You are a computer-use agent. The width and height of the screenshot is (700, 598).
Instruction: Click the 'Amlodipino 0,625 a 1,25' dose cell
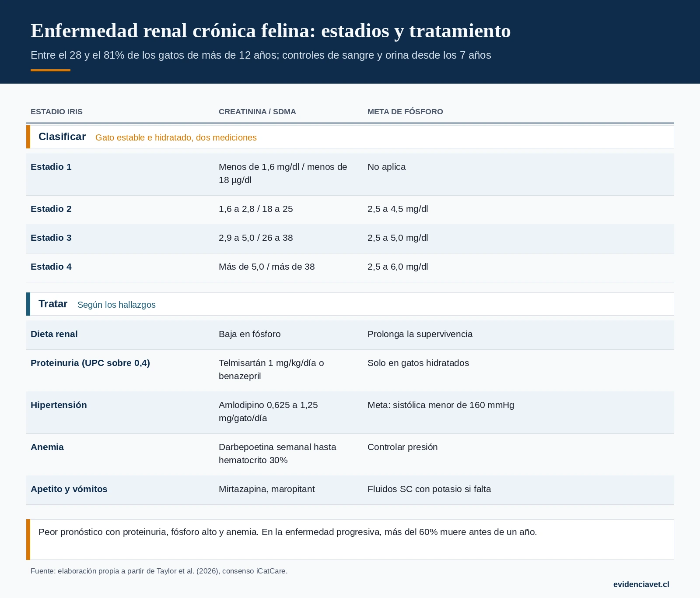tap(268, 412)
